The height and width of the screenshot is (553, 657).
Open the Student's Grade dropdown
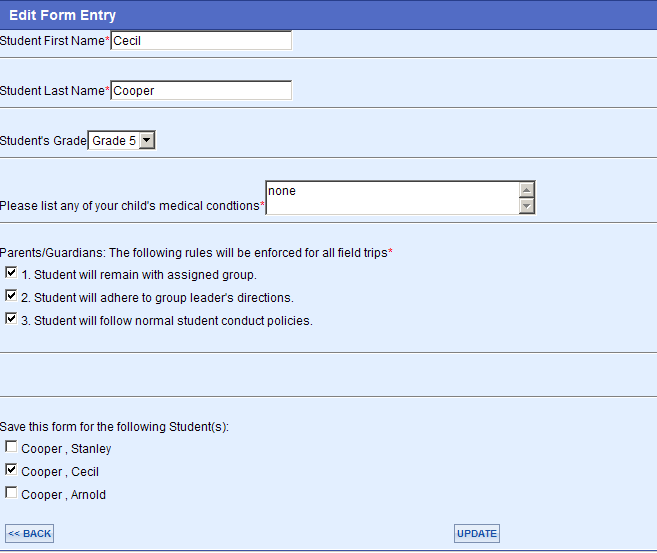point(122,140)
